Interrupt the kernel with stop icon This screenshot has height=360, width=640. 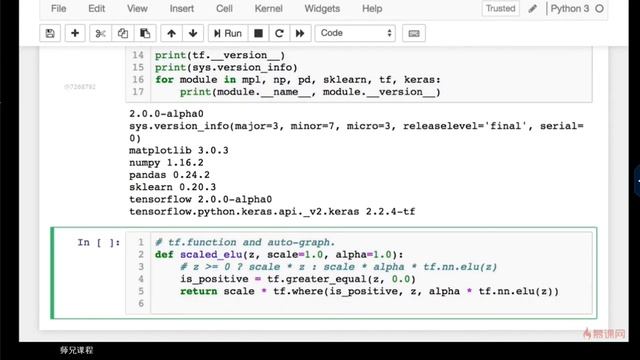pyautogui.click(x=258, y=33)
